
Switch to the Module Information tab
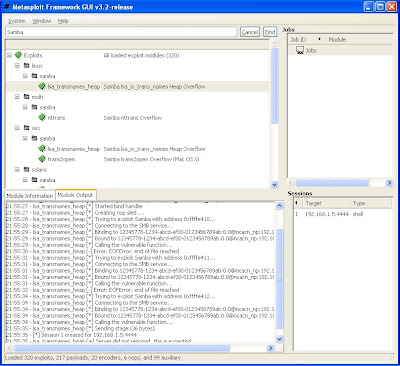30,196
